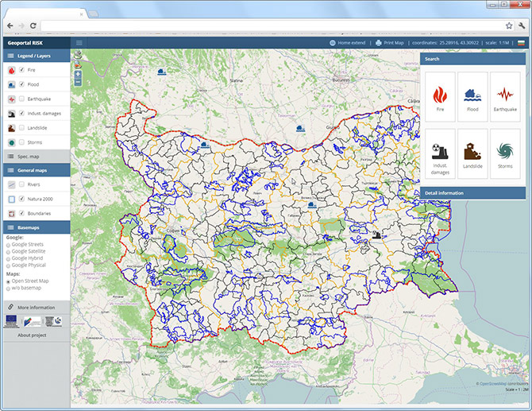This screenshot has height=411, width=532.
Task: Select the Open Street Map radio button
Action: pyautogui.click(x=8, y=281)
